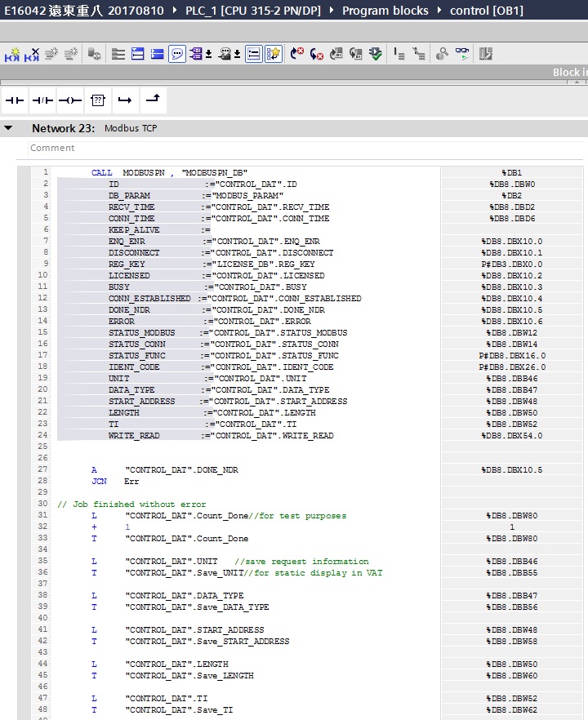588x720 pixels.
Task: Insert an output coil instruction
Action: (x=70, y=100)
